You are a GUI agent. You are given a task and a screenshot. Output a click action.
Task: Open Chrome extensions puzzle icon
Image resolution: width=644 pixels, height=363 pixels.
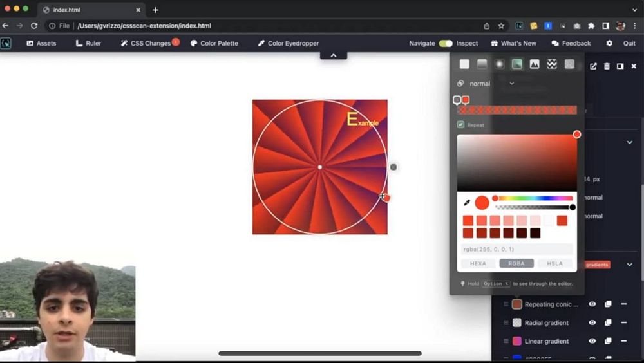591,26
